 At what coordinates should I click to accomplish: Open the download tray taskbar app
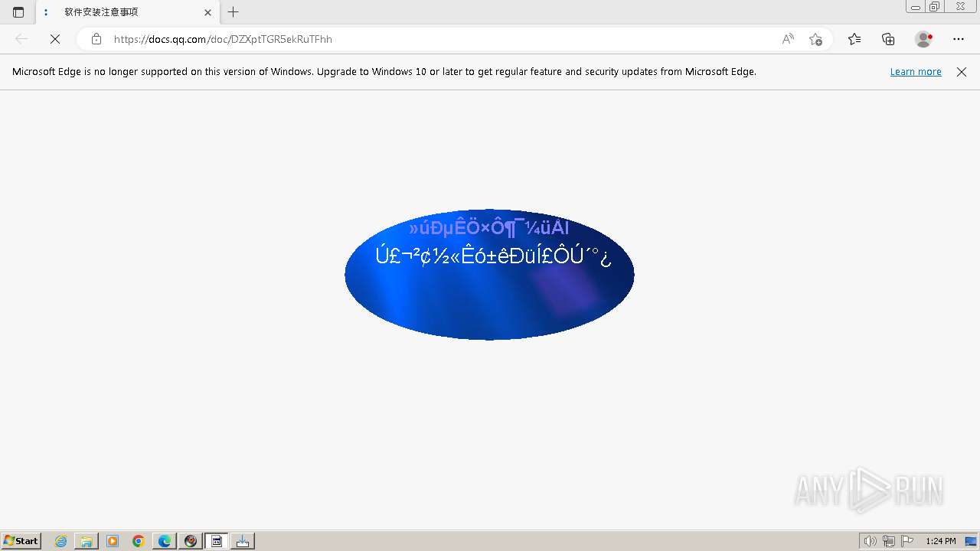pos(243,541)
